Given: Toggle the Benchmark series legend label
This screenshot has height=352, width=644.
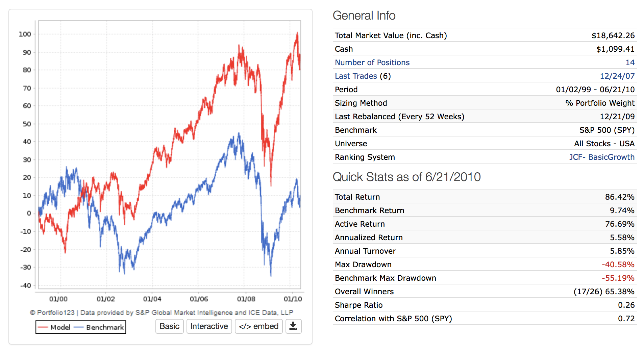Looking at the screenshot, I should coord(105,327).
